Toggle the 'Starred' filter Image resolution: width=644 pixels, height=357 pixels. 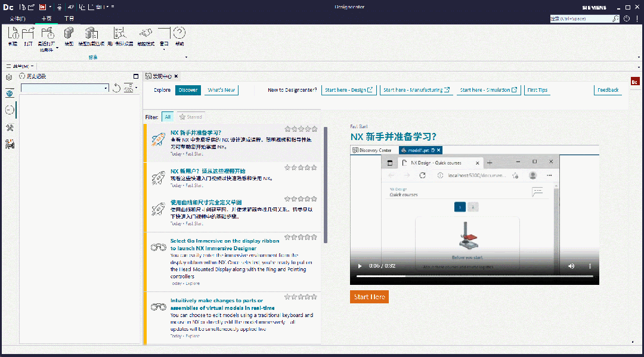click(x=191, y=117)
